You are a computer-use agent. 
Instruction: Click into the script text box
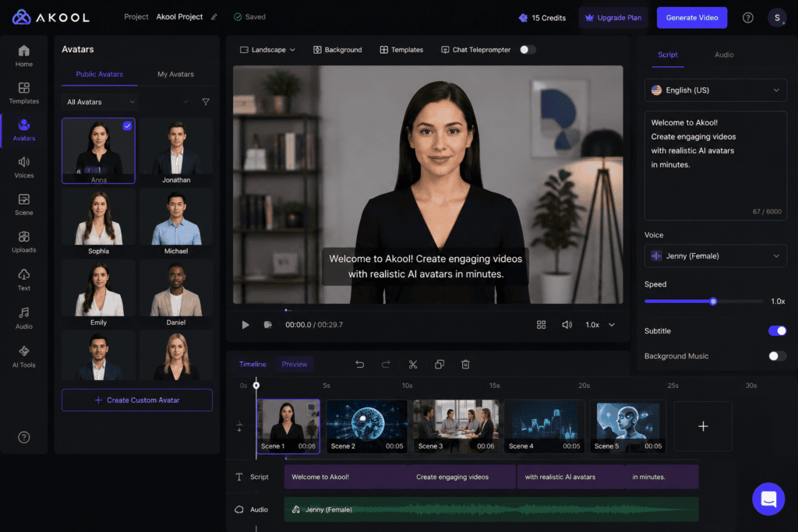[x=715, y=165]
